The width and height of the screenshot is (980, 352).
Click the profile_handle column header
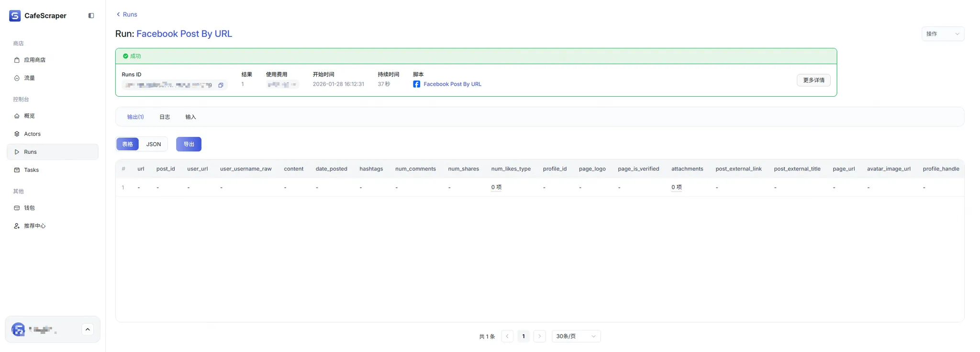tap(941, 169)
